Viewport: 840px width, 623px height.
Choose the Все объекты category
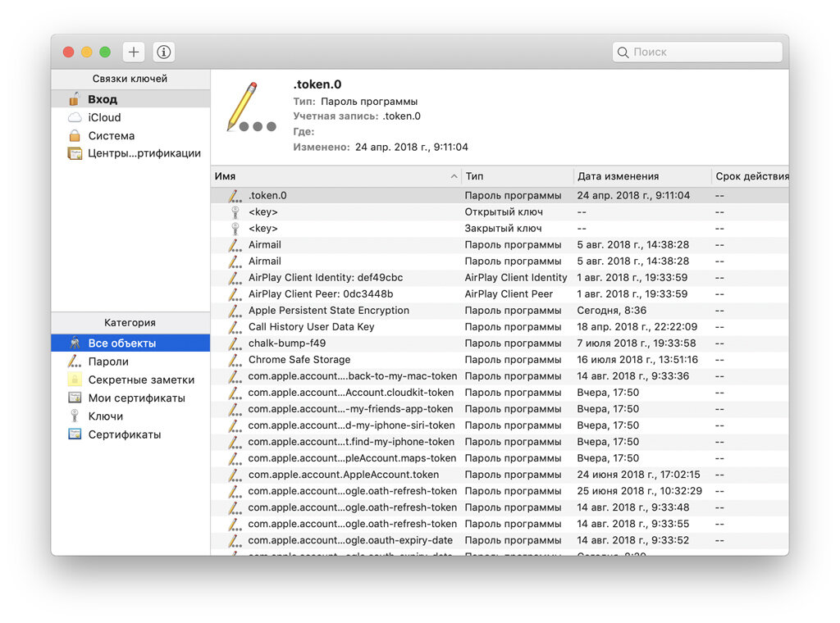click(x=130, y=343)
